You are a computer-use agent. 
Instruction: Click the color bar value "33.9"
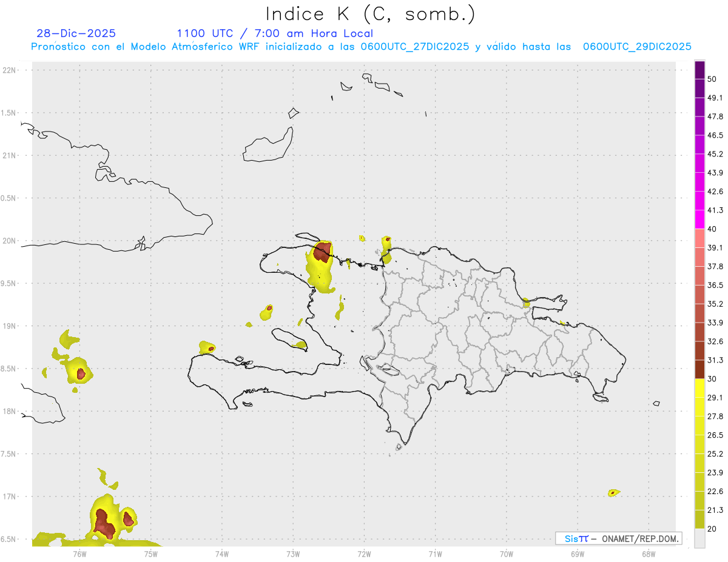715,323
